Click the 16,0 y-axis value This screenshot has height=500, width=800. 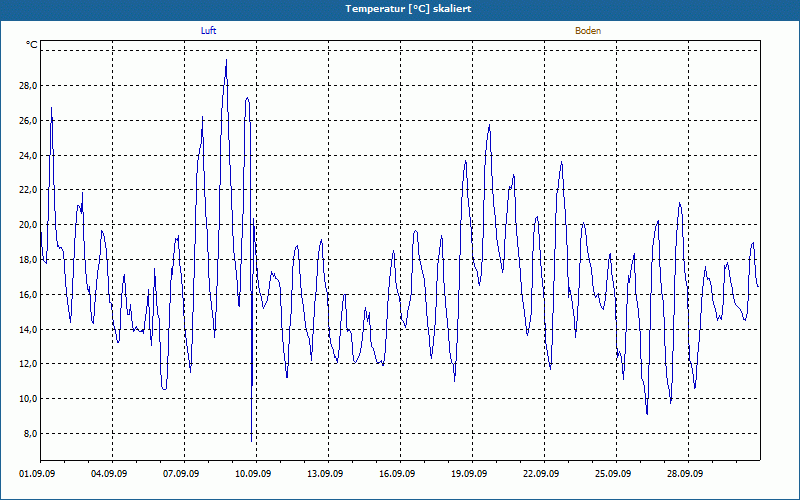28,294
